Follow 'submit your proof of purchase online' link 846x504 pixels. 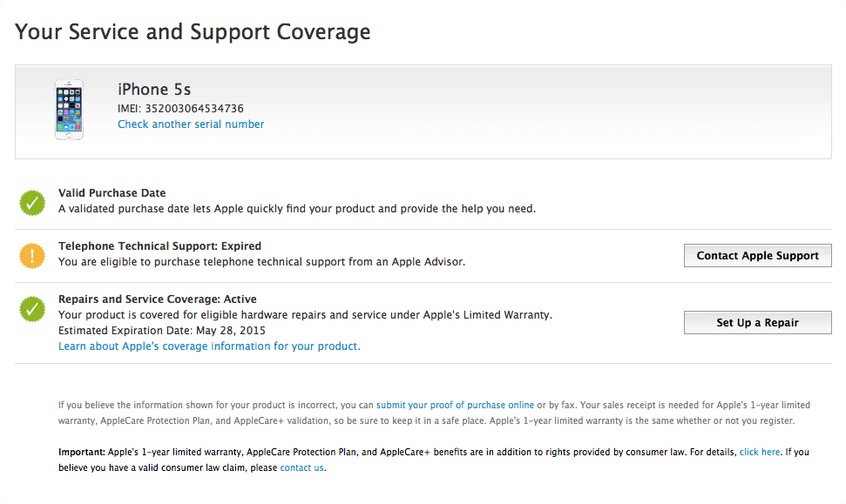[455, 405]
